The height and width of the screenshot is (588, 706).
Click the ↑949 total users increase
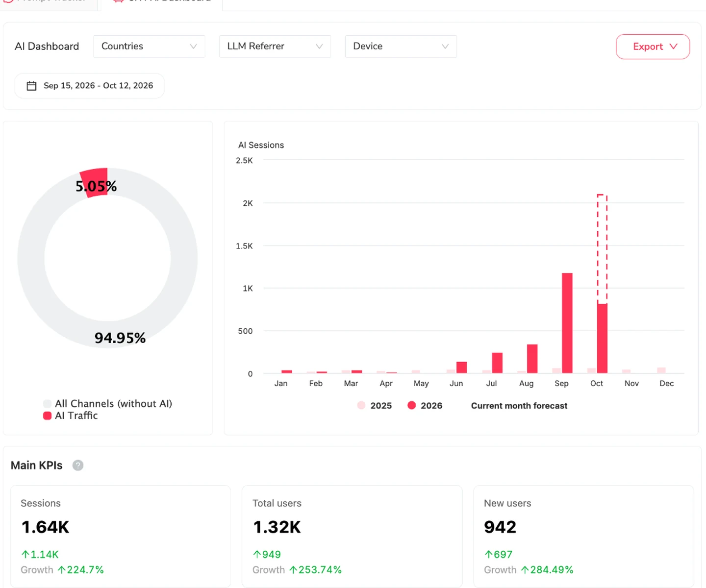pos(267,554)
